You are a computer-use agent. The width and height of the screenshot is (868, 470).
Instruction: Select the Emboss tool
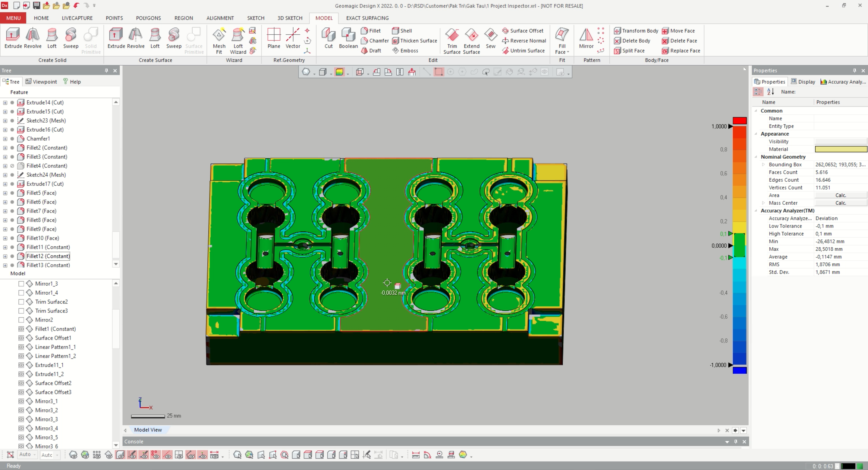pyautogui.click(x=405, y=51)
